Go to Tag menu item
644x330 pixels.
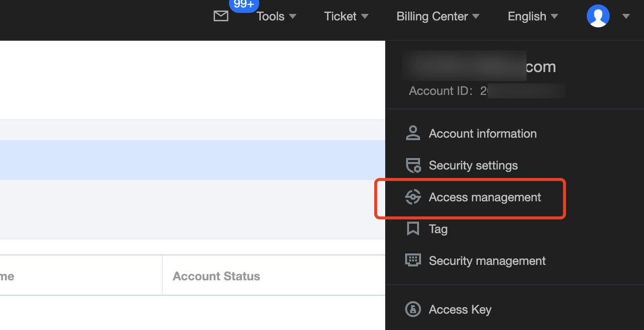(438, 229)
